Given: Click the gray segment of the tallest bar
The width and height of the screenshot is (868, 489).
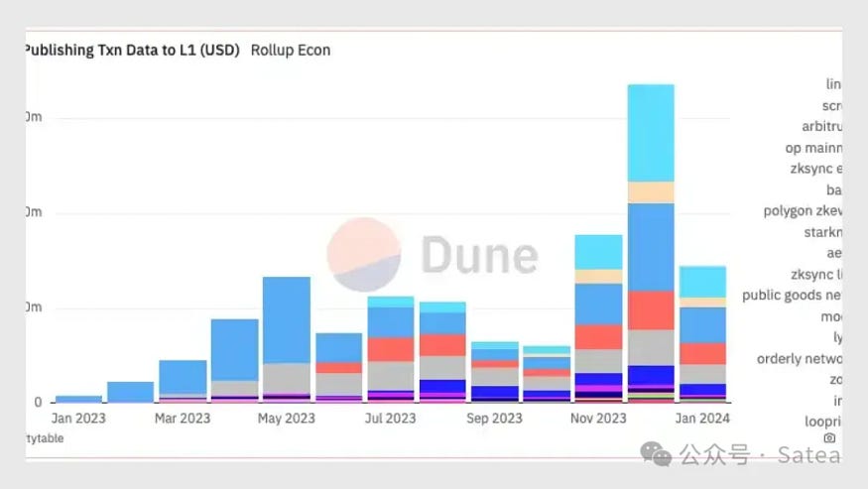Looking at the screenshot, I should coord(651,348).
